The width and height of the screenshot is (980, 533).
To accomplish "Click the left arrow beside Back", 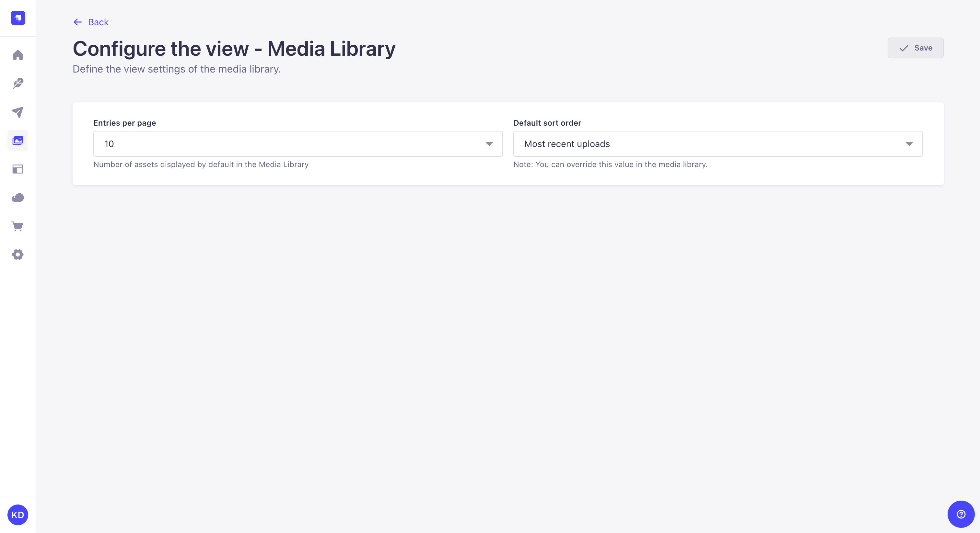I will pos(77,22).
